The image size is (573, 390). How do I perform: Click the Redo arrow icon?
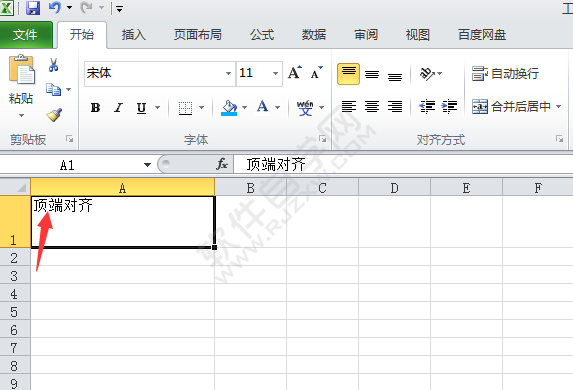coord(86,8)
